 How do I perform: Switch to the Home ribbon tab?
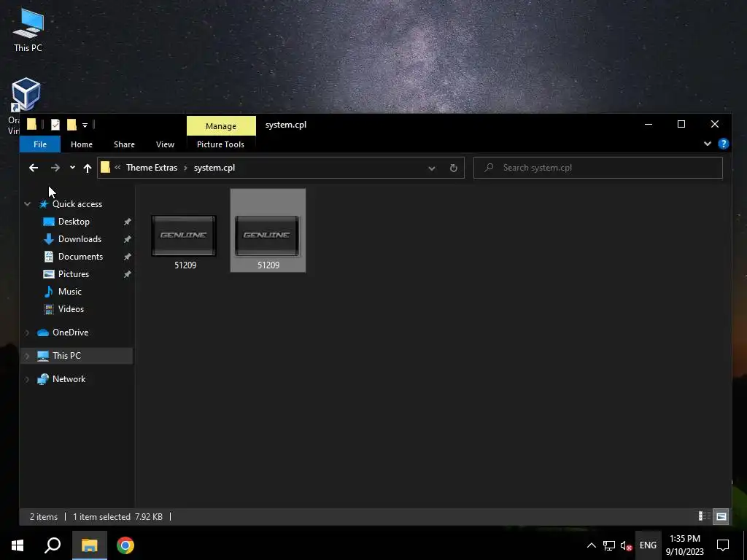(x=82, y=144)
